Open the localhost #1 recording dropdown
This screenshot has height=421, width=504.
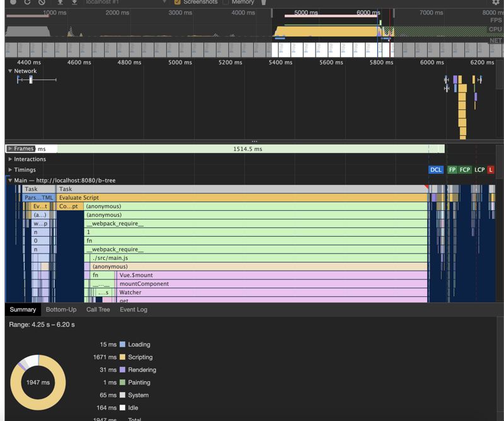[126, 2]
